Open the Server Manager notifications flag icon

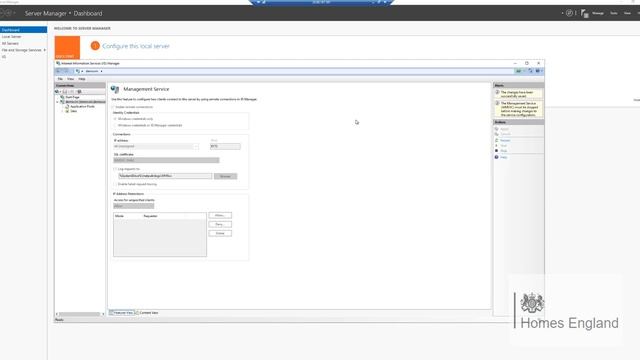(584, 13)
